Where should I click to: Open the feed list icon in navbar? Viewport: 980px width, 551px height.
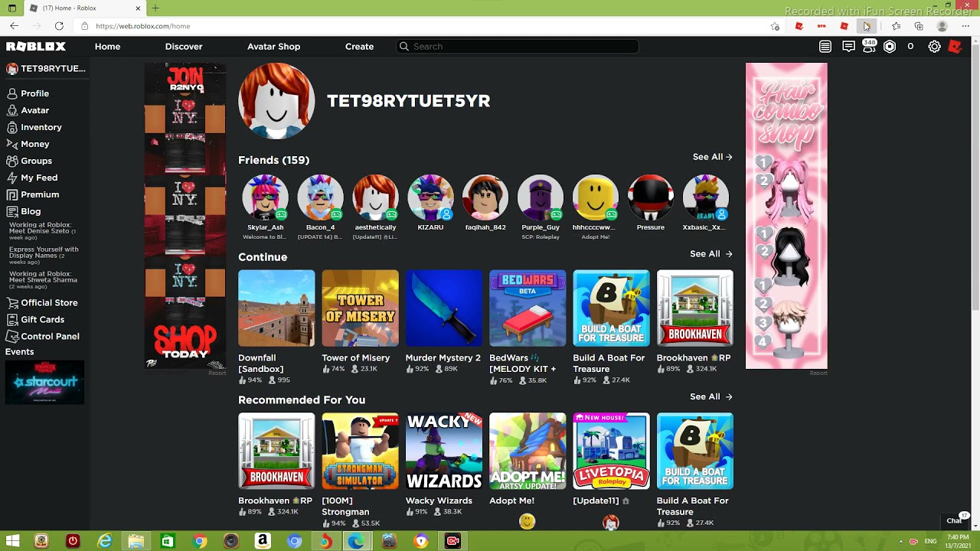pos(825,47)
